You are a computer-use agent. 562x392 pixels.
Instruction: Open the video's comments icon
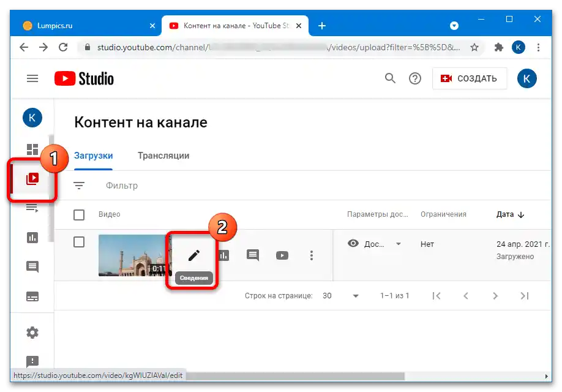click(253, 255)
